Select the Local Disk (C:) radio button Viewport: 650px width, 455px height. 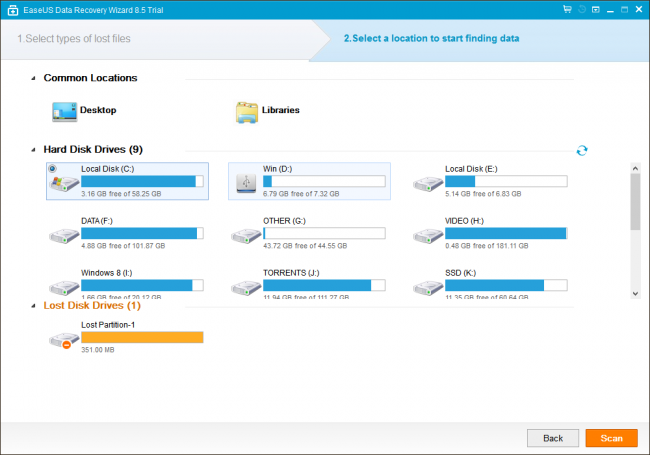53,168
